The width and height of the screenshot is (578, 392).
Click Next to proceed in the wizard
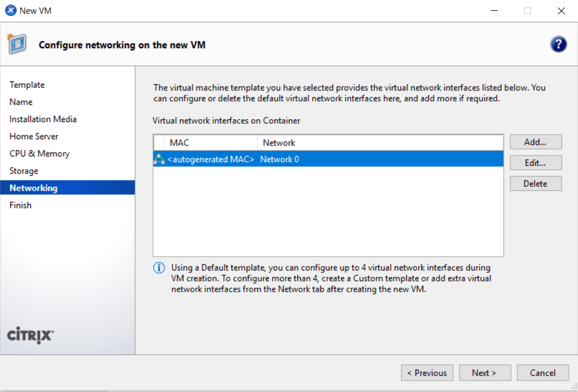(485, 373)
